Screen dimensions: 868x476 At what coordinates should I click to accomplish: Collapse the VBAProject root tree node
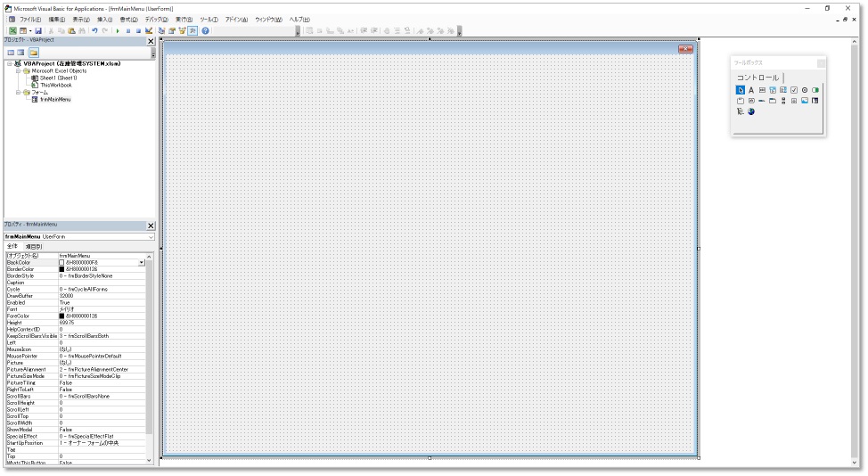point(10,63)
